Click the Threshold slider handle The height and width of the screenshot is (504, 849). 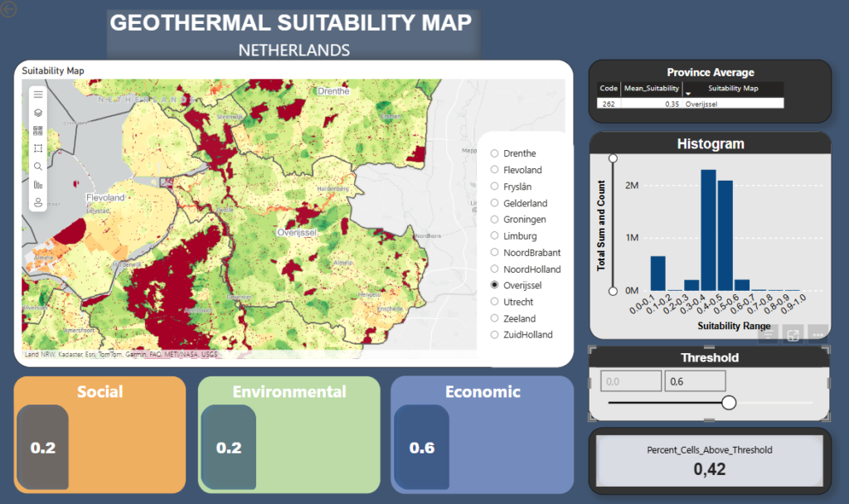click(729, 403)
